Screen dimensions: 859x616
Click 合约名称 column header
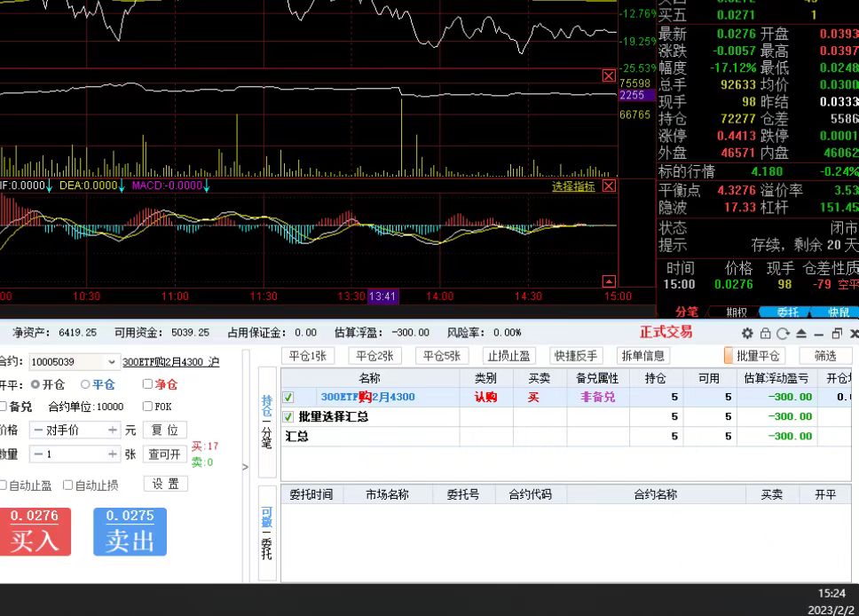(x=656, y=494)
